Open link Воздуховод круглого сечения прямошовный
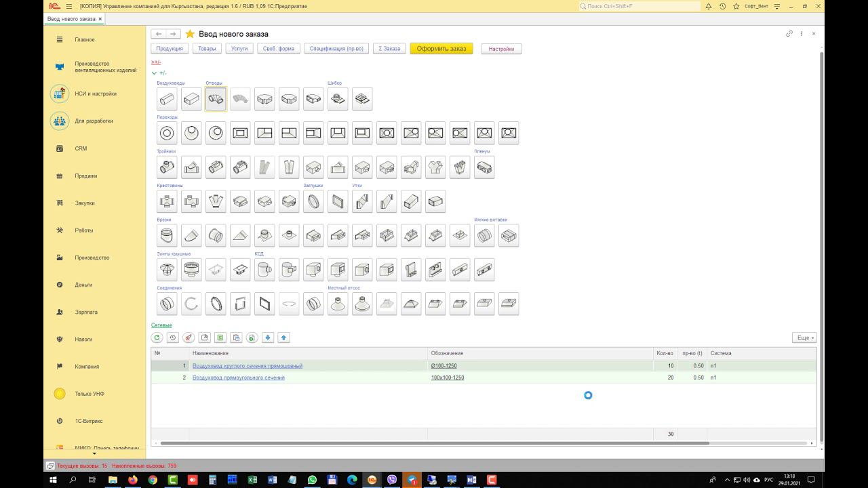Viewport: 868px width, 488px height. [x=248, y=366]
